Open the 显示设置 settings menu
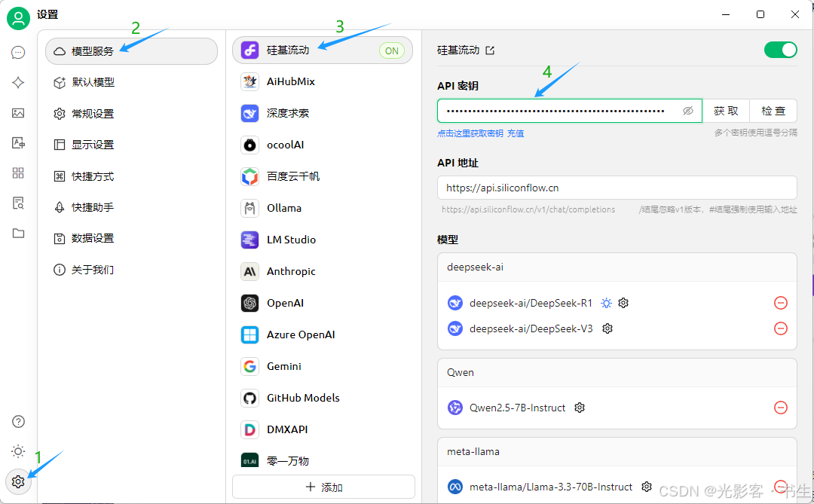The width and height of the screenshot is (814, 504). (131, 145)
